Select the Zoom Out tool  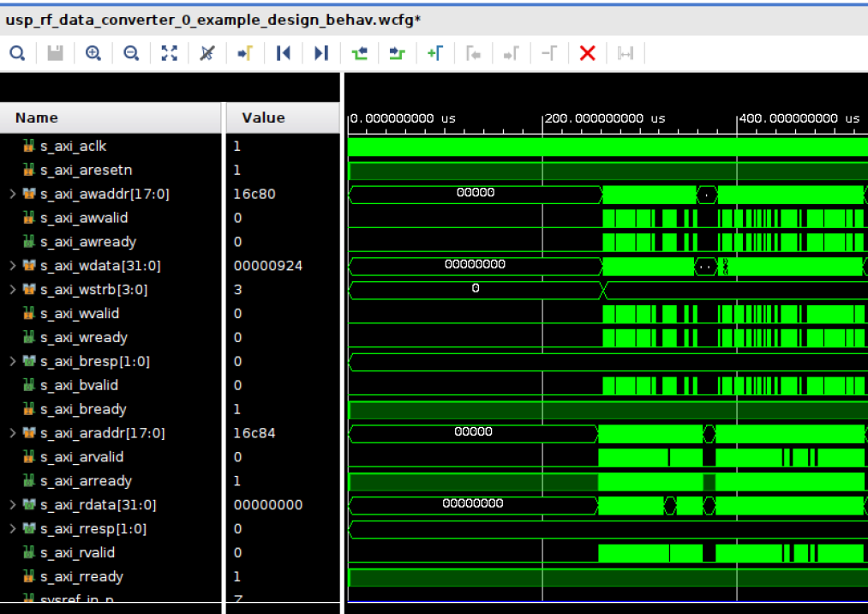click(130, 52)
